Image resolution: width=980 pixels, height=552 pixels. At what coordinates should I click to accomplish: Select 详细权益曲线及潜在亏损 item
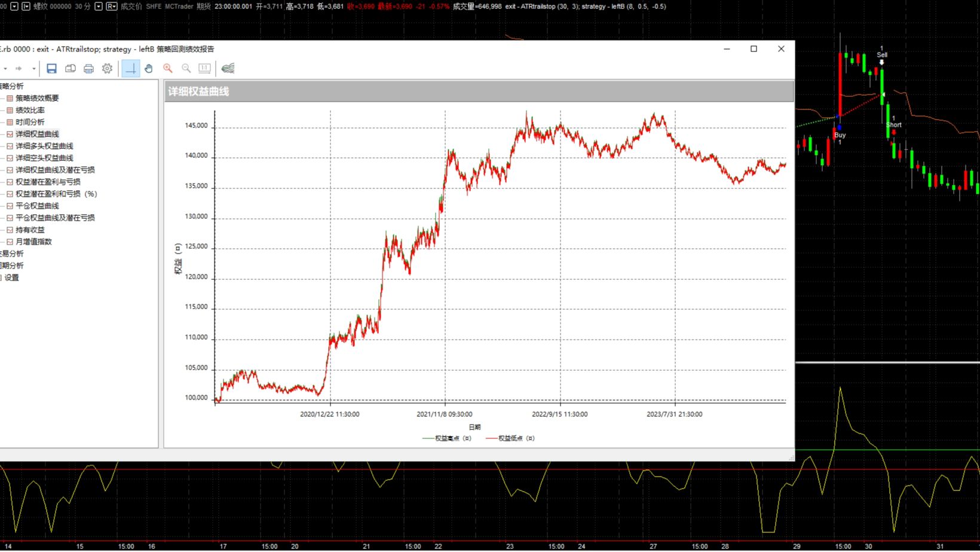[55, 170]
